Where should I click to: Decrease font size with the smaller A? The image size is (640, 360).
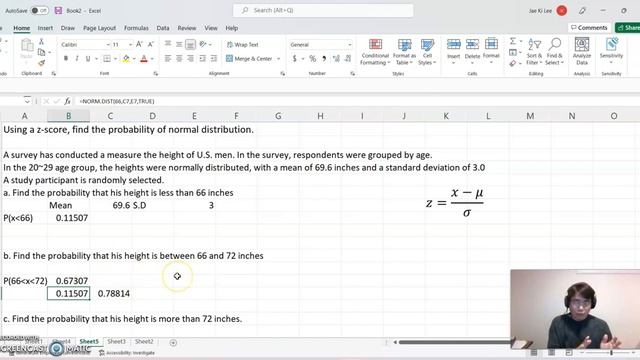coord(151,44)
